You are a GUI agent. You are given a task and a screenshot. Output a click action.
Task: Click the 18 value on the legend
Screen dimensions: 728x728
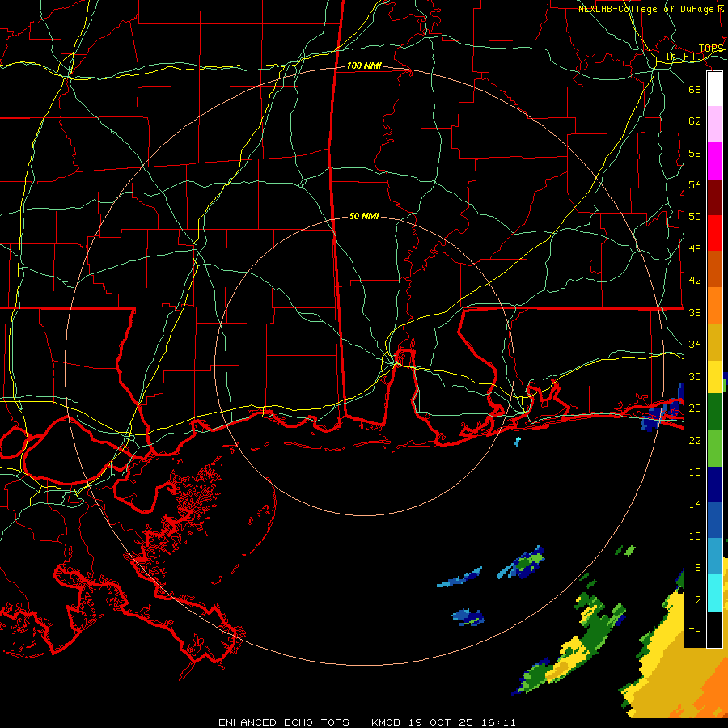[695, 472]
